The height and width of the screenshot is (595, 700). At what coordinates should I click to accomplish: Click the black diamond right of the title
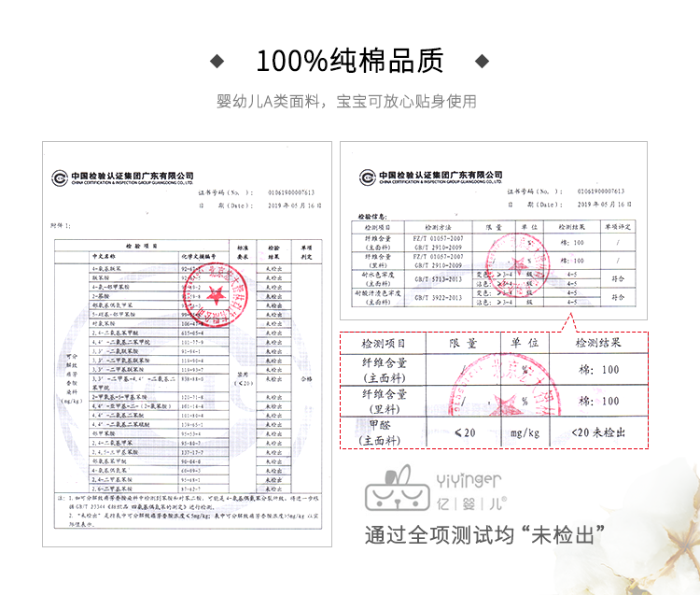(x=483, y=62)
